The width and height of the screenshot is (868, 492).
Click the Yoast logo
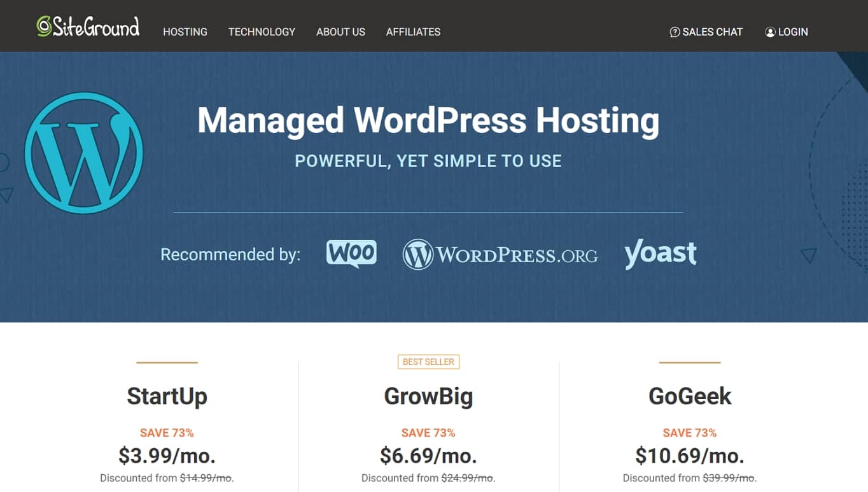click(661, 255)
